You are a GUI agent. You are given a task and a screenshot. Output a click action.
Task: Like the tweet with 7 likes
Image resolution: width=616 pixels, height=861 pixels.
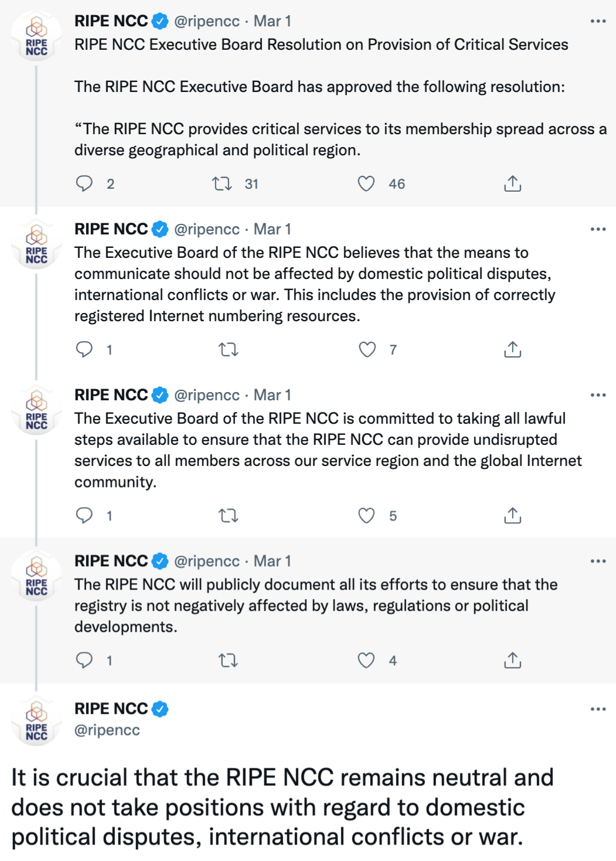pos(367,350)
